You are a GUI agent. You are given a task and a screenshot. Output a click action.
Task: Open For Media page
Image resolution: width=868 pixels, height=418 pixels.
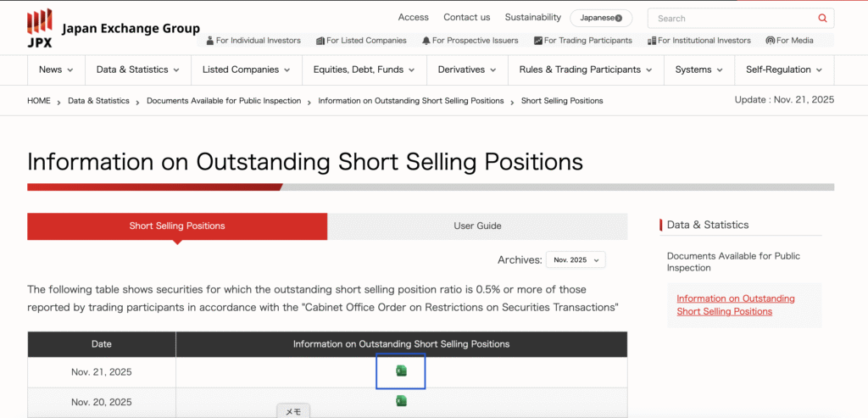(789, 41)
